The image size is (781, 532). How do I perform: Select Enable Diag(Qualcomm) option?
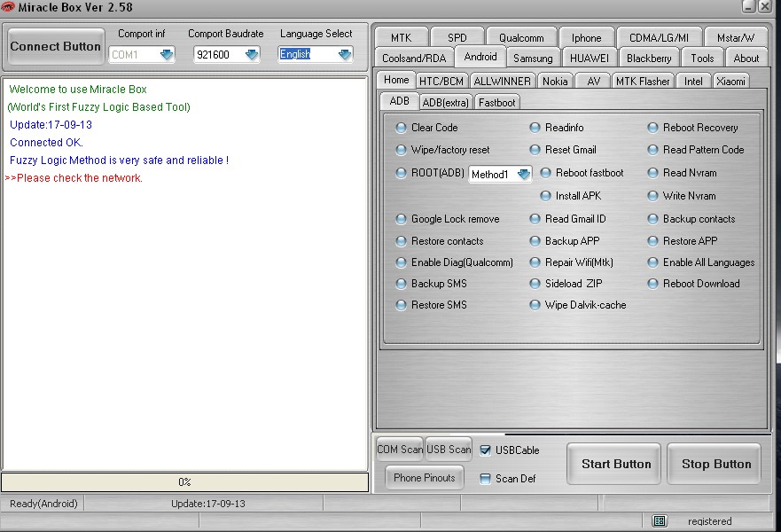pyautogui.click(x=401, y=262)
